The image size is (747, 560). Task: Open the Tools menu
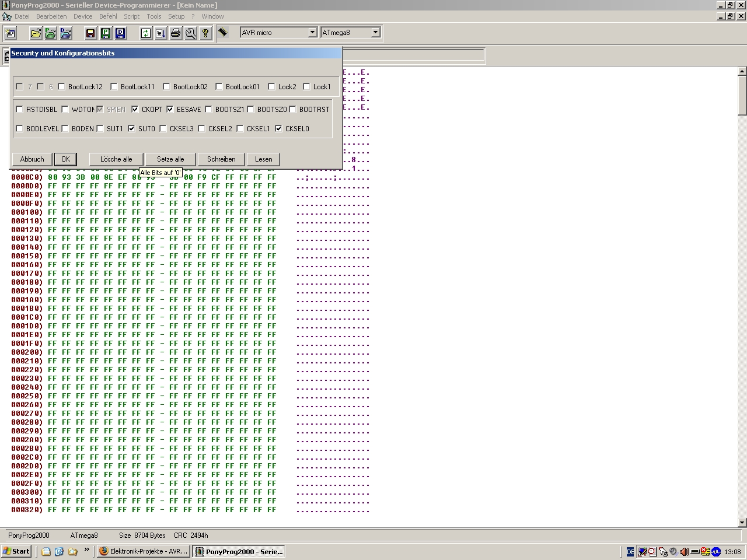tap(154, 16)
